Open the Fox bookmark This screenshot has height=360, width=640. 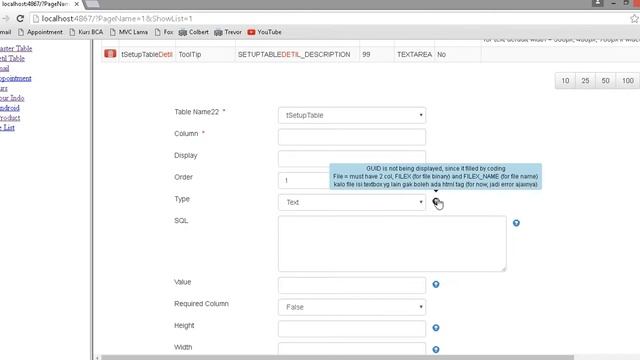tap(164, 32)
